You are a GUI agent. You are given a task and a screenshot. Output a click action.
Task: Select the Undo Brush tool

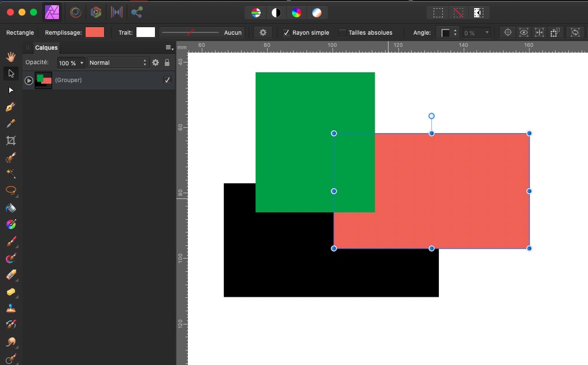[11, 325]
